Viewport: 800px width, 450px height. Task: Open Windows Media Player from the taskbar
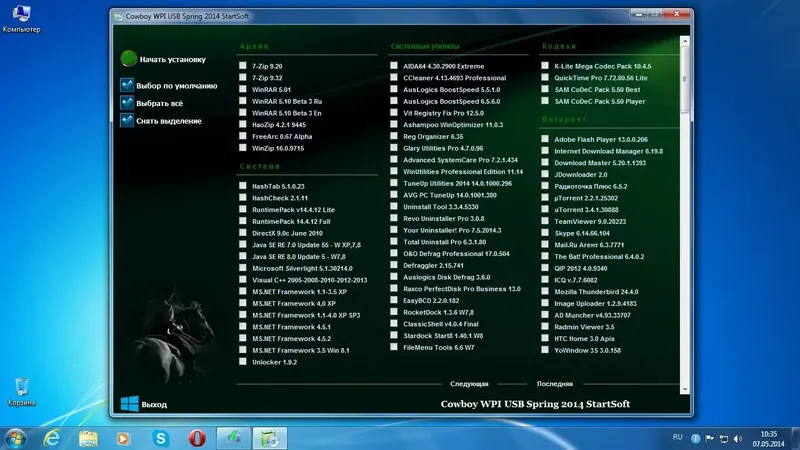(x=123, y=438)
